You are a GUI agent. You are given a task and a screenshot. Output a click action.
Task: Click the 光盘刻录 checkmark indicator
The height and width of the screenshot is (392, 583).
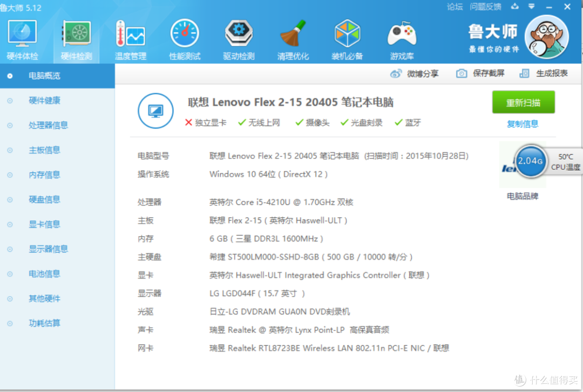361,122
